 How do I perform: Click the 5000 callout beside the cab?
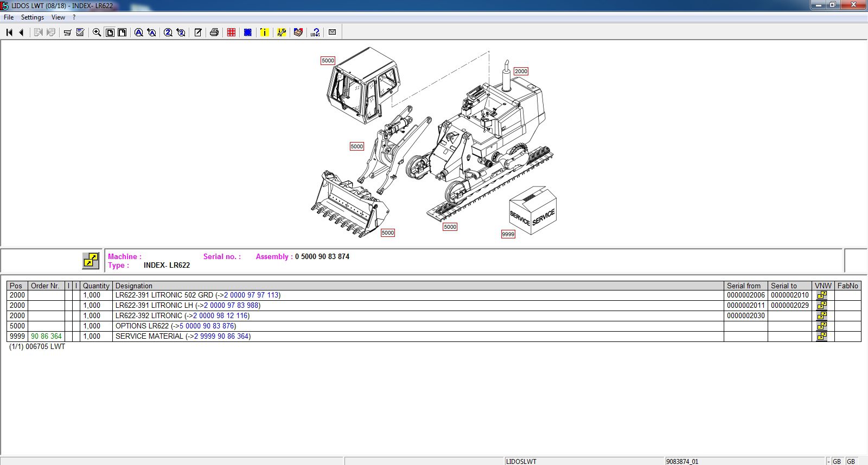(328, 61)
